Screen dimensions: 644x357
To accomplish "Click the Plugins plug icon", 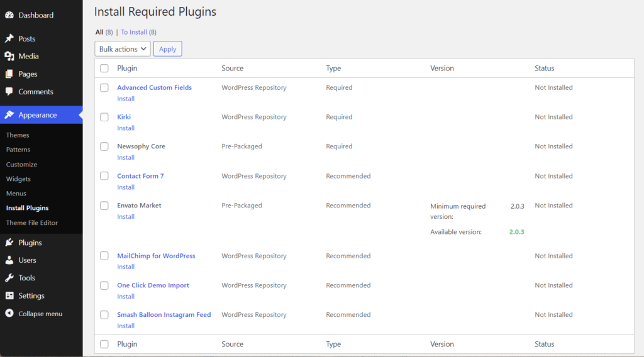I will click(9, 243).
